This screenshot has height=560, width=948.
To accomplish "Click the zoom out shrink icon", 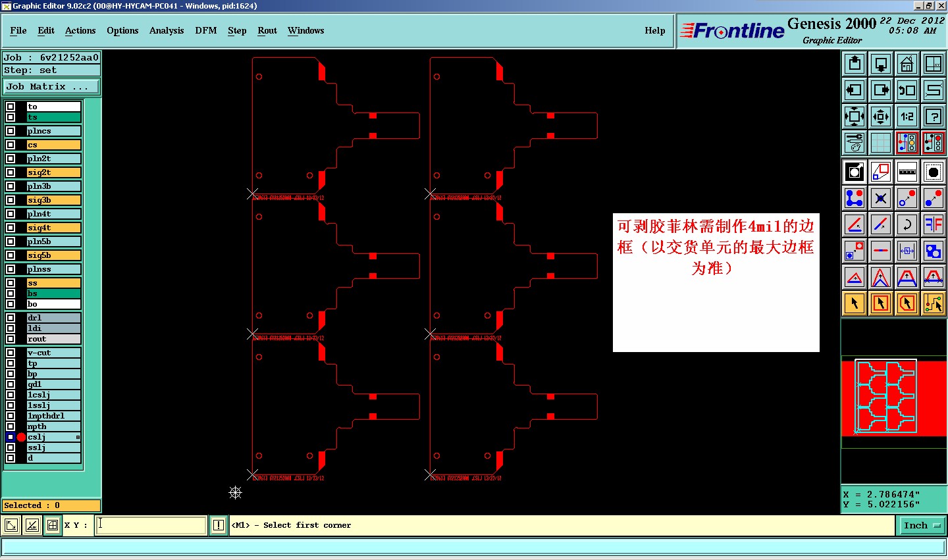I will [x=881, y=116].
